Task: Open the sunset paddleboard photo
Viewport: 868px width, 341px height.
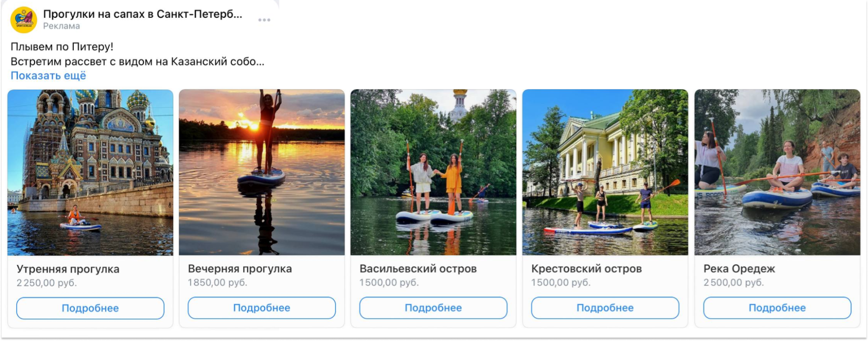Action: pos(262,172)
